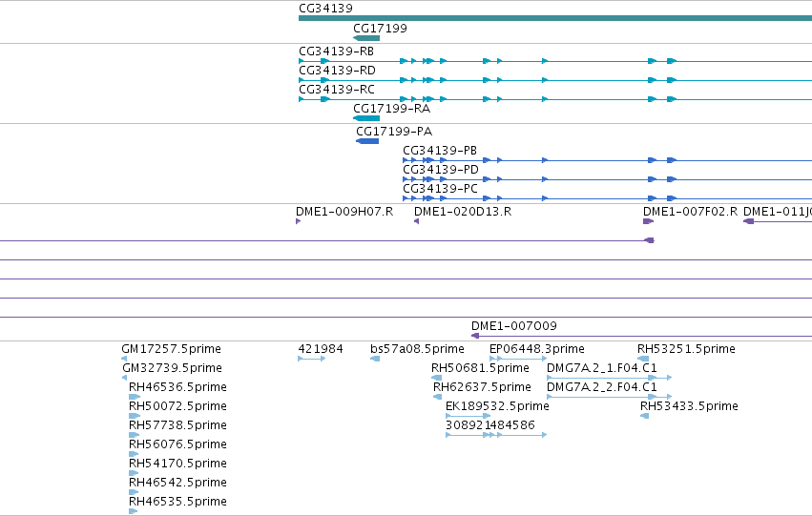812x516 pixels.
Task: Click the GM32739.5prime EST label
Action: [x=173, y=368]
